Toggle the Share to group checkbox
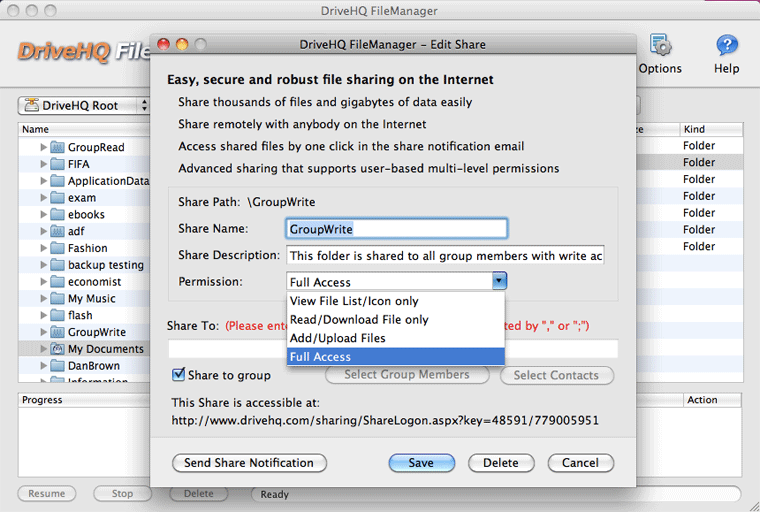Image resolution: width=760 pixels, height=512 pixels. click(x=178, y=374)
